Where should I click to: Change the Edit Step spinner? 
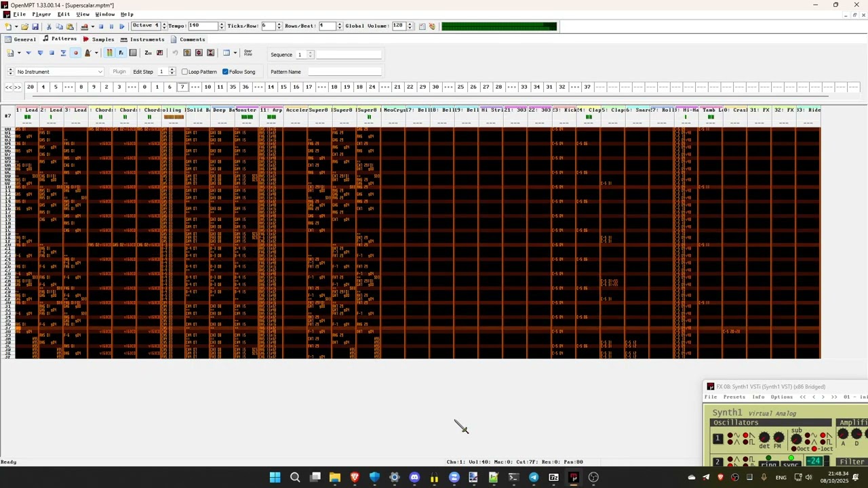click(172, 72)
